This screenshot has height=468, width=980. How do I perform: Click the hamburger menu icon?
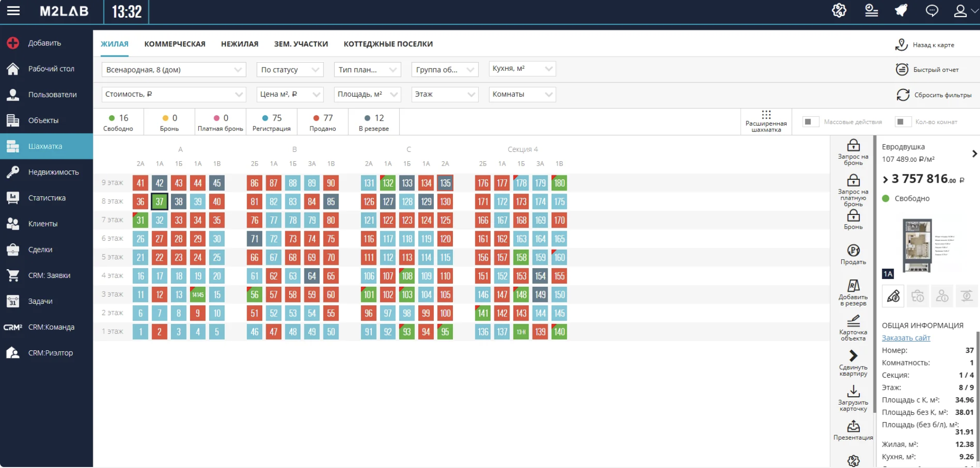[13, 11]
